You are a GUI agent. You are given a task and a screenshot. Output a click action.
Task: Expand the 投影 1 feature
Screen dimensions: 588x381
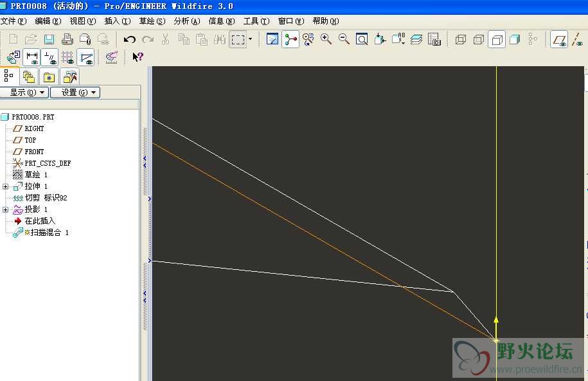pos(5,209)
